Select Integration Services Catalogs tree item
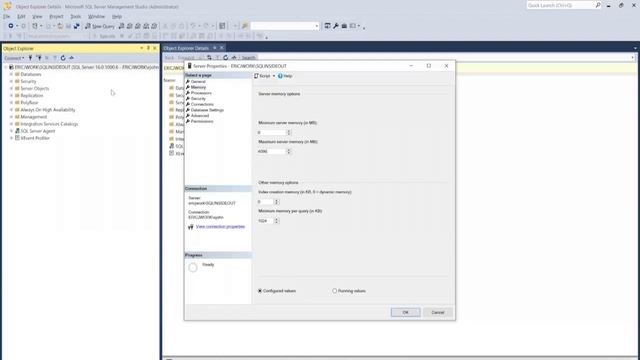Image resolution: width=640 pixels, height=360 pixels. (x=49, y=124)
